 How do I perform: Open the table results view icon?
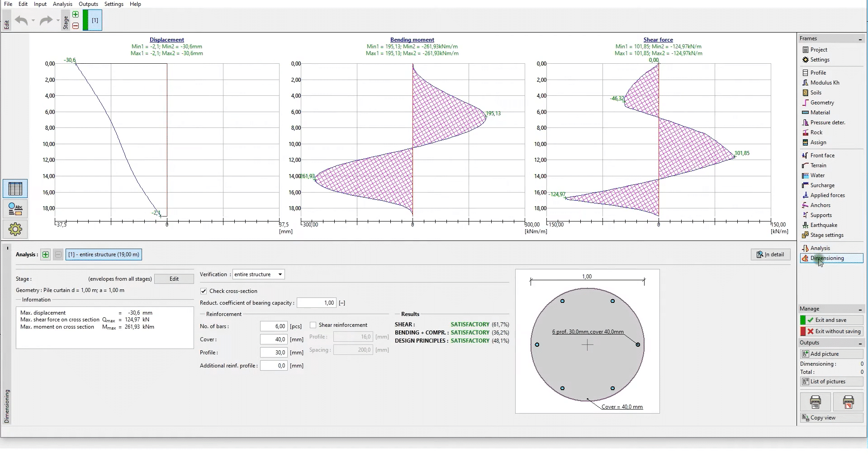pyautogui.click(x=15, y=188)
